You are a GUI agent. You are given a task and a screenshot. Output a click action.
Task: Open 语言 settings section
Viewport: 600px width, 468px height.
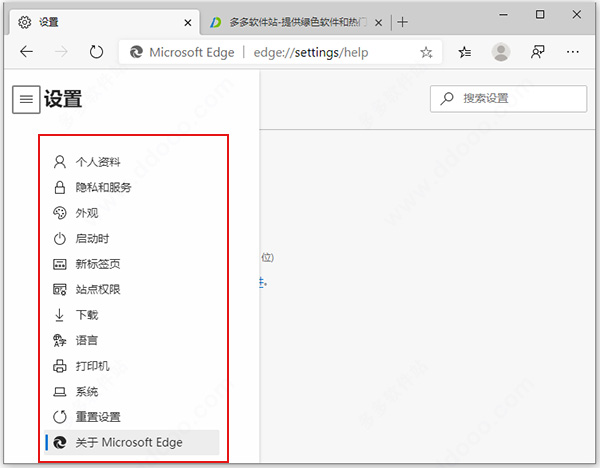(131, 340)
